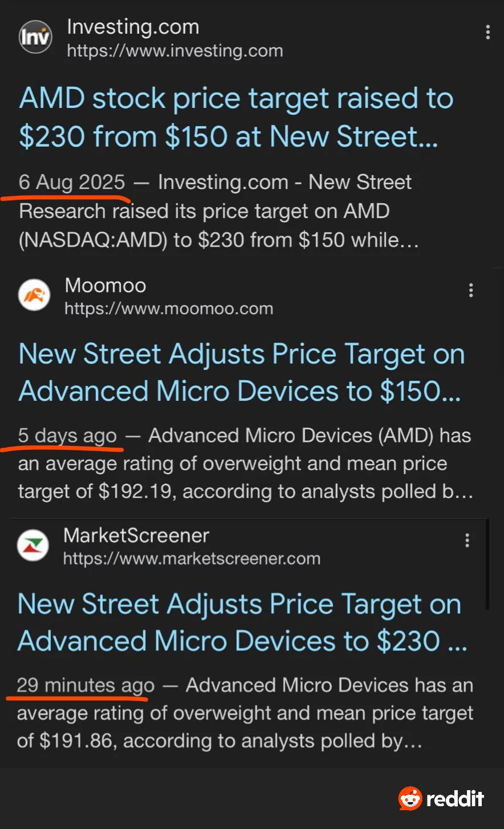Click the MarketScreener site name
Screen dimensions: 504x829
(136, 535)
